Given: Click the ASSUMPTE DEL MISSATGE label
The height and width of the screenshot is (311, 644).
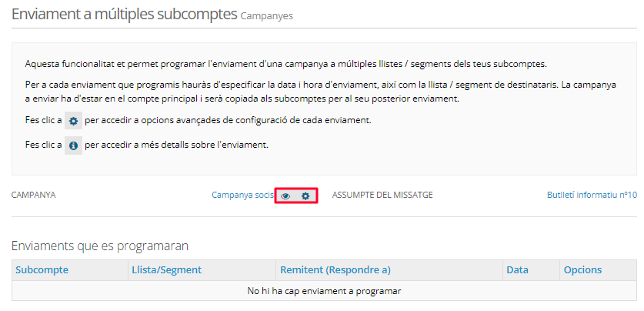Looking at the screenshot, I should point(382,196).
